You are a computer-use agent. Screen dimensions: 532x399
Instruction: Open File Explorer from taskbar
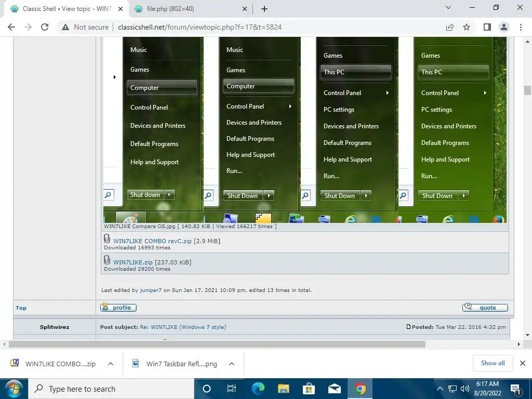[283, 389]
